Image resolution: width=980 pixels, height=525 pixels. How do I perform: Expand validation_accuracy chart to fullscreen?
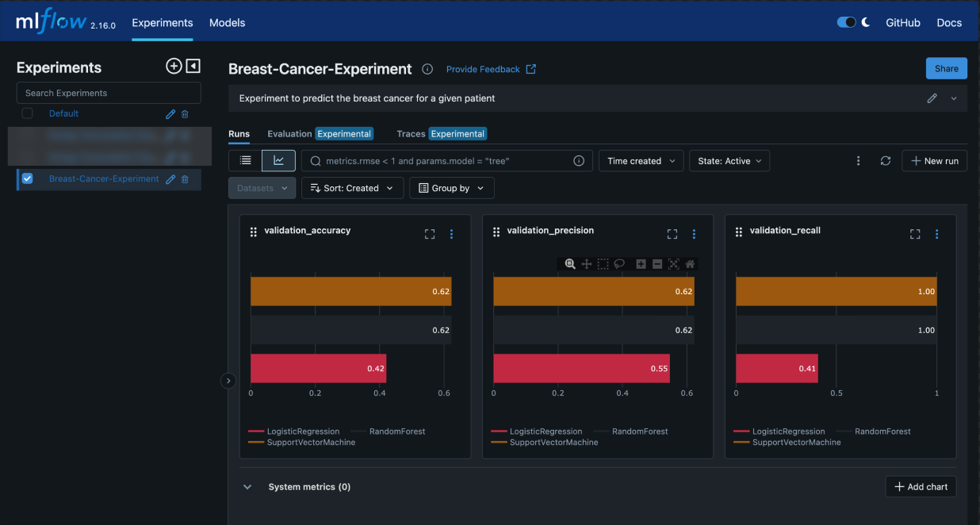[x=430, y=234]
